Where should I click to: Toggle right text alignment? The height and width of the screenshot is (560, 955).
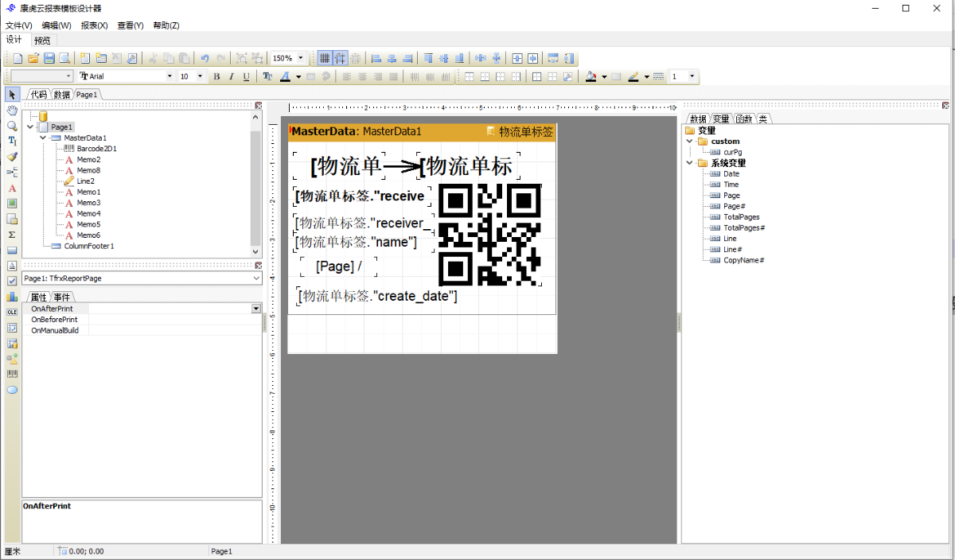click(x=378, y=76)
